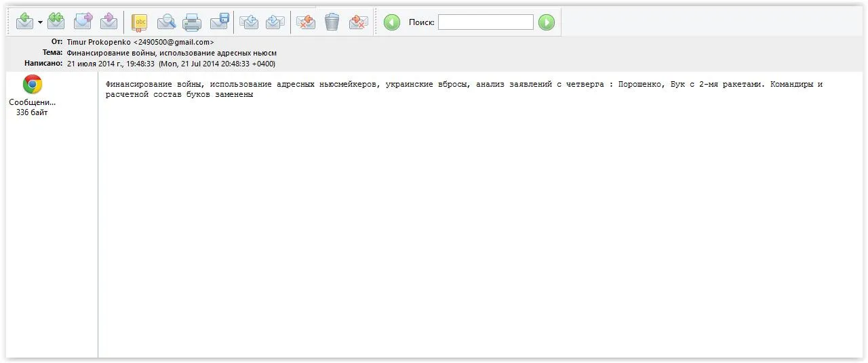Save the message with floppy envelope icon
This screenshot has width=868, height=363.
tap(219, 22)
